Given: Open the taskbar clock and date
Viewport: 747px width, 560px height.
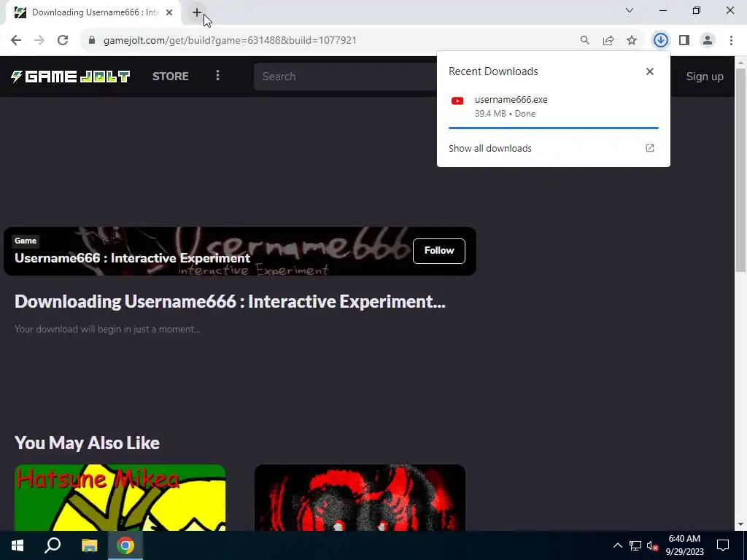Looking at the screenshot, I should tap(684, 545).
